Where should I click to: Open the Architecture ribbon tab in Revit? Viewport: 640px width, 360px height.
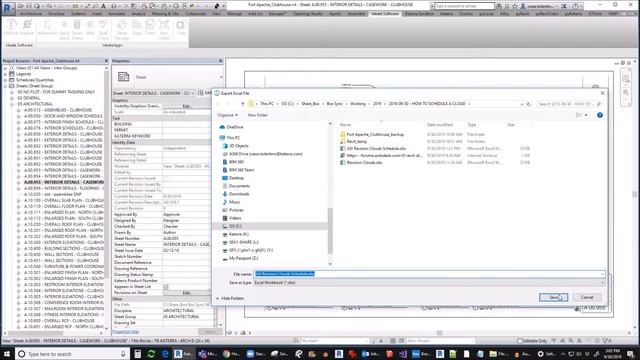[x=31, y=13]
